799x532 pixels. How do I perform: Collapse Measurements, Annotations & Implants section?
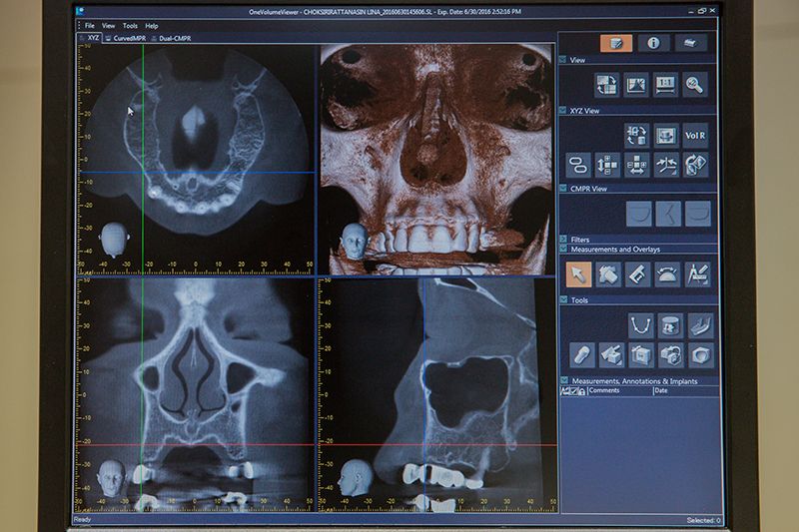point(564,380)
